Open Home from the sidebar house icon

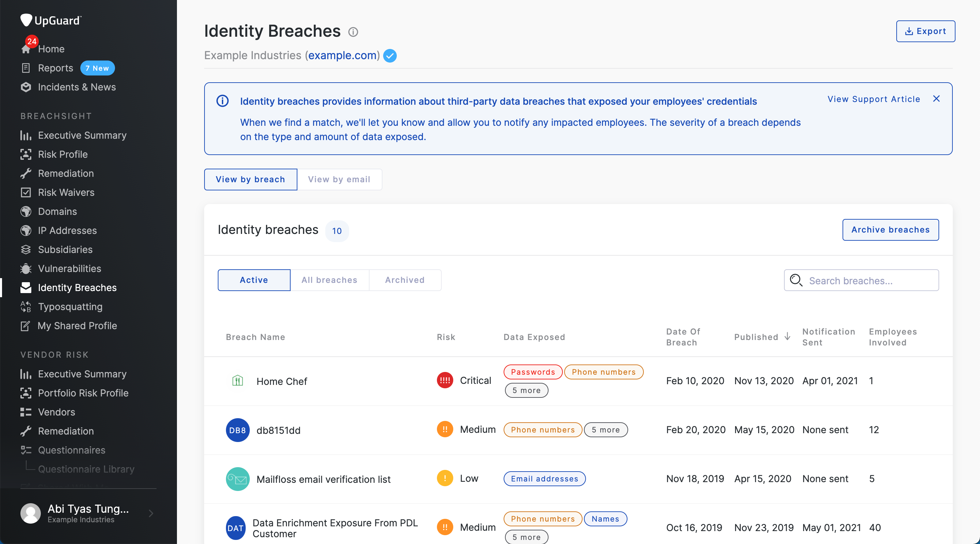(26, 49)
